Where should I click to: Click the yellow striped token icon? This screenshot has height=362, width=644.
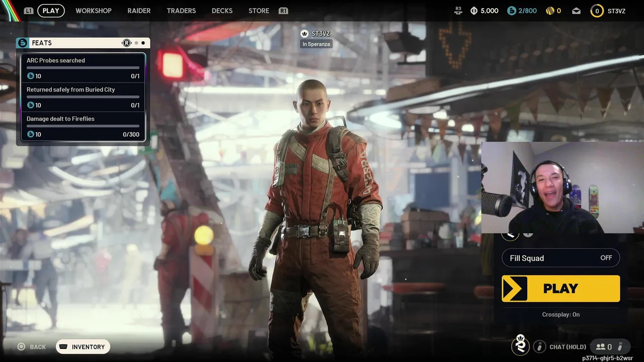click(x=550, y=11)
